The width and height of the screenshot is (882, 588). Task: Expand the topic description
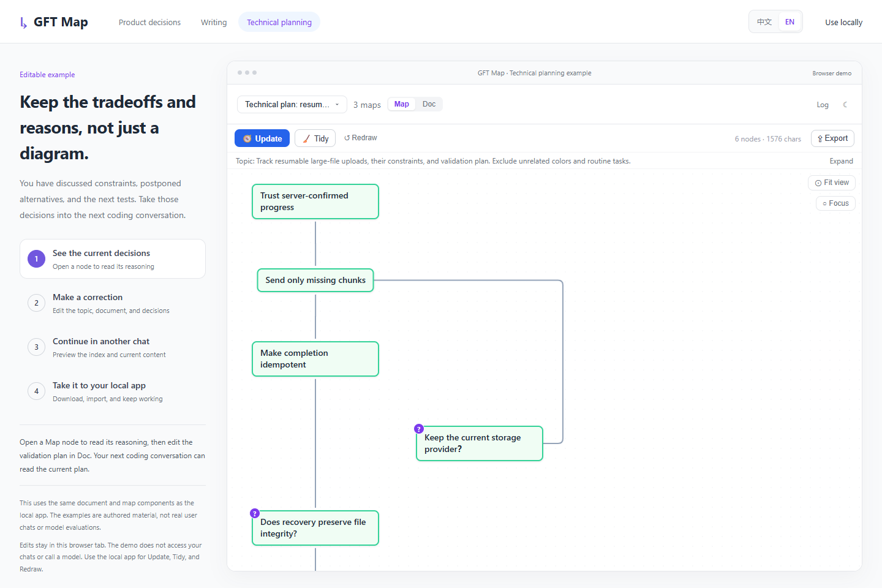coord(841,161)
